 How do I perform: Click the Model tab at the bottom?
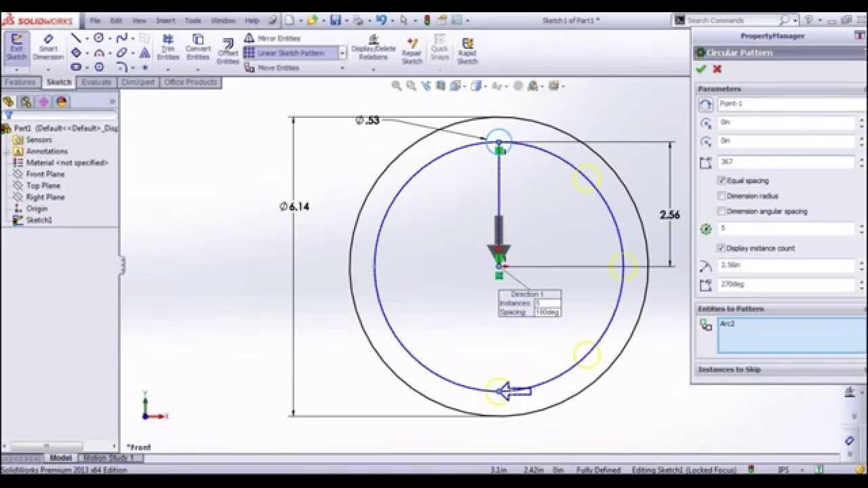(x=60, y=458)
